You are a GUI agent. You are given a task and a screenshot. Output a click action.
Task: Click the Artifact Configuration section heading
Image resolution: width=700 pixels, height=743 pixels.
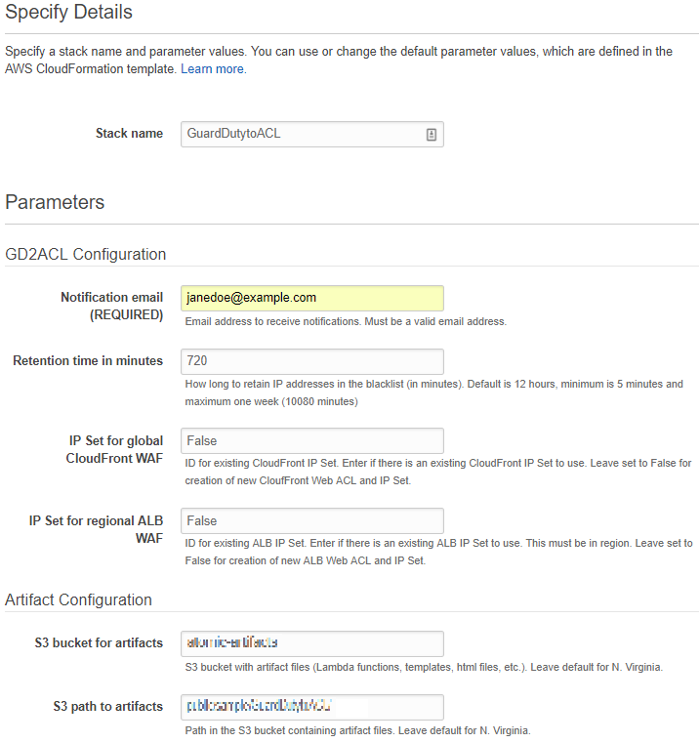[x=78, y=599]
